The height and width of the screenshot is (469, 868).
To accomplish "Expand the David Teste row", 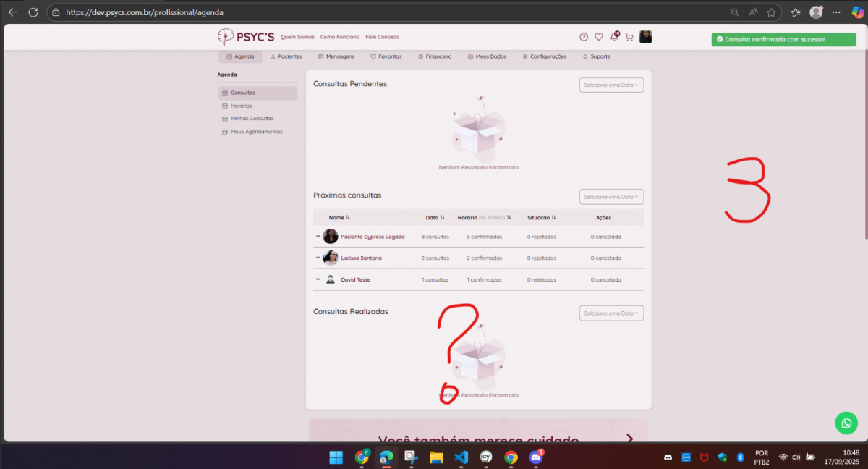I will click(x=318, y=280).
